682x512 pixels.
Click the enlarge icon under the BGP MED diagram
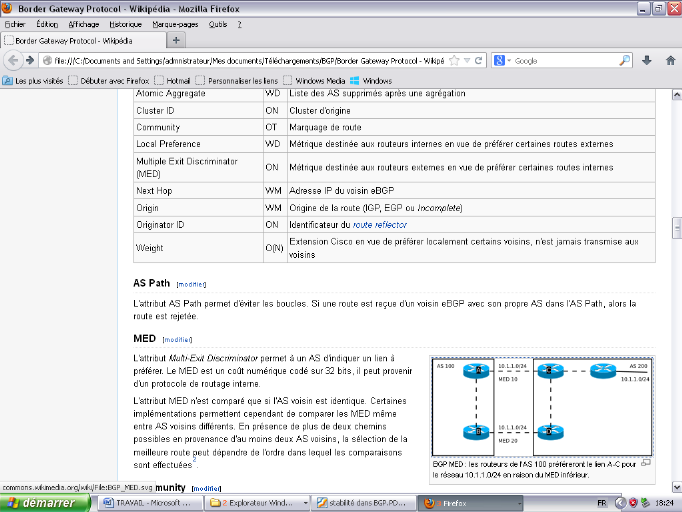[646, 463]
